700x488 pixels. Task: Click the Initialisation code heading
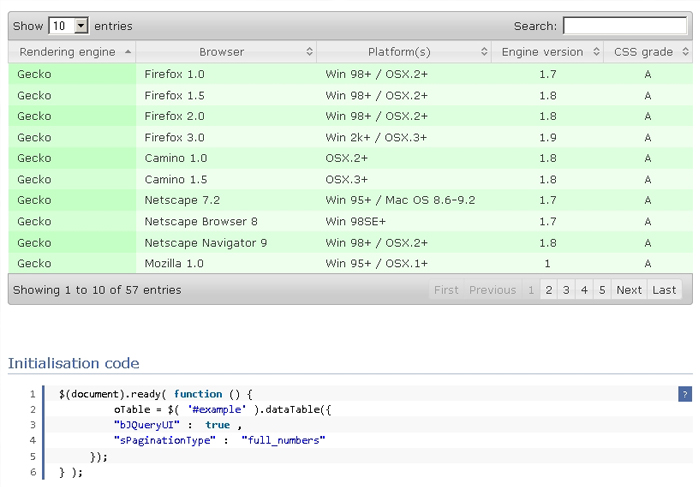pyautogui.click(x=74, y=363)
